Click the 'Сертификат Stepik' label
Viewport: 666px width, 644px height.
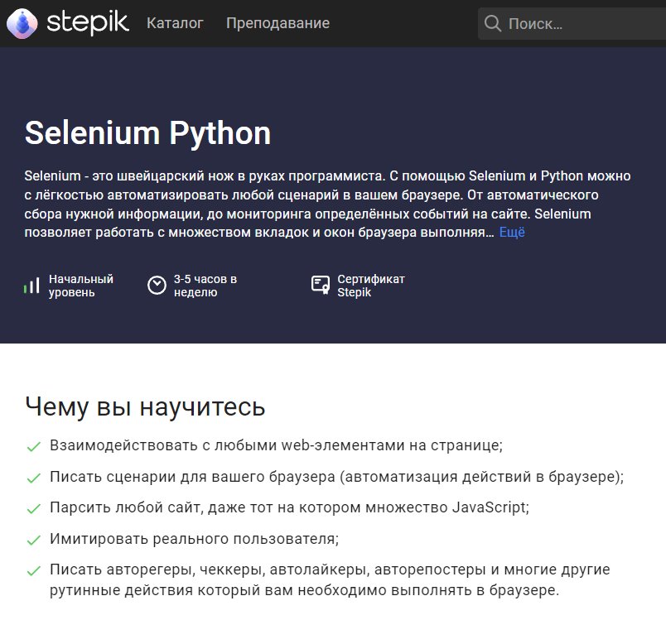pyautogui.click(x=370, y=286)
